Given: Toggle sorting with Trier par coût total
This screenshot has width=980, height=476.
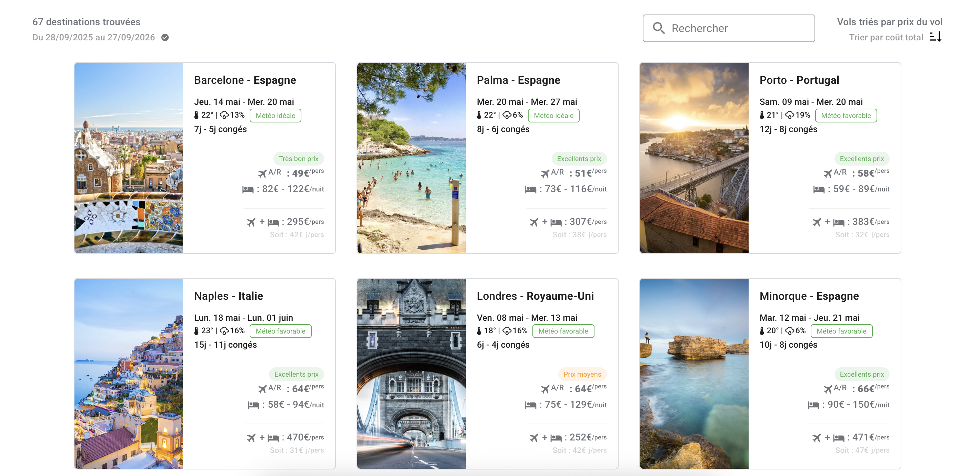Looking at the screenshot, I should (x=886, y=37).
